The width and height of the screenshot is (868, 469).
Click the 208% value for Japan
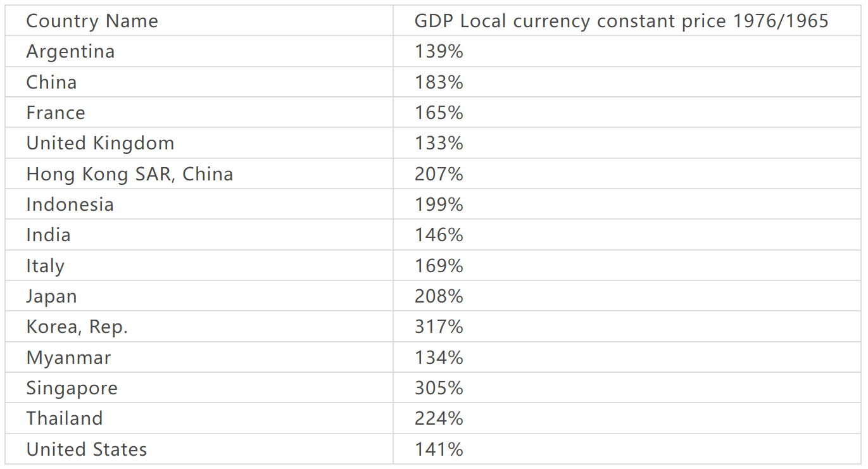click(439, 296)
